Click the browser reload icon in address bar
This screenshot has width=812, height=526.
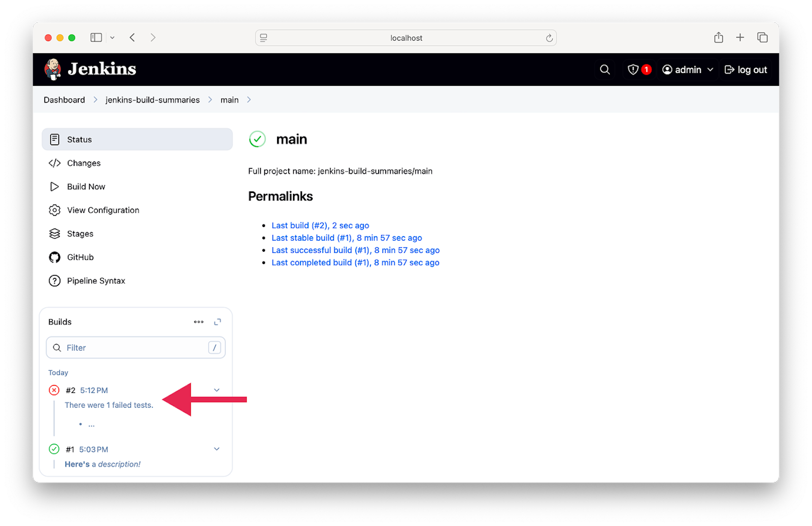(x=549, y=38)
